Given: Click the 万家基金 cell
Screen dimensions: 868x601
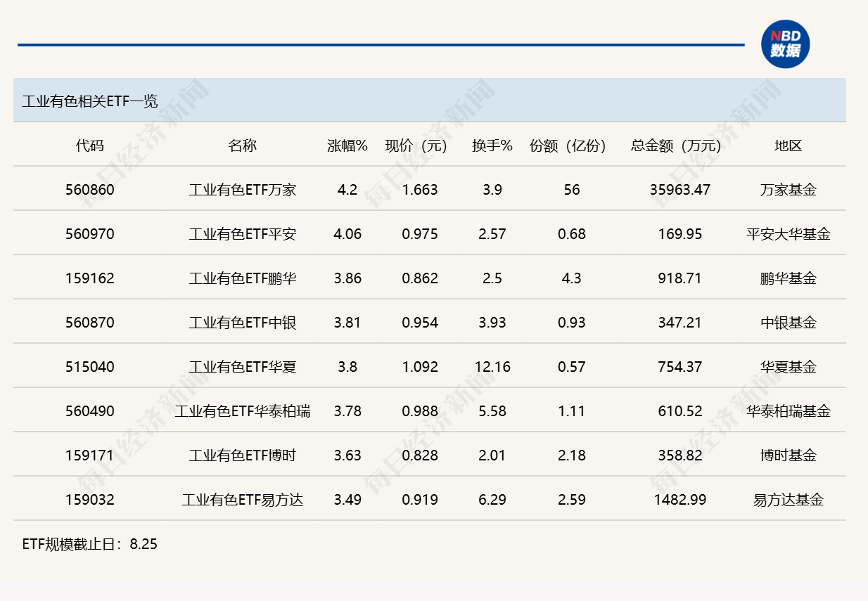Looking at the screenshot, I should click(x=789, y=190).
